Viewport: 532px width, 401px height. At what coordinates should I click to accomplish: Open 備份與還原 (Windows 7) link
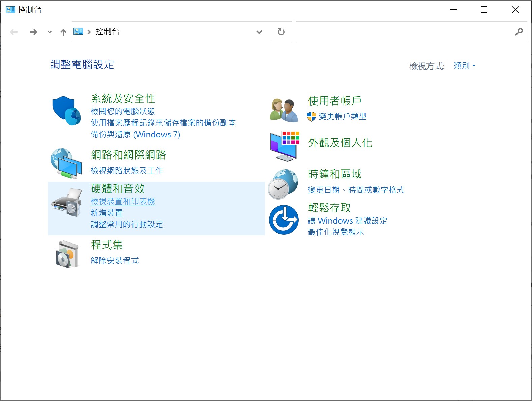click(135, 134)
